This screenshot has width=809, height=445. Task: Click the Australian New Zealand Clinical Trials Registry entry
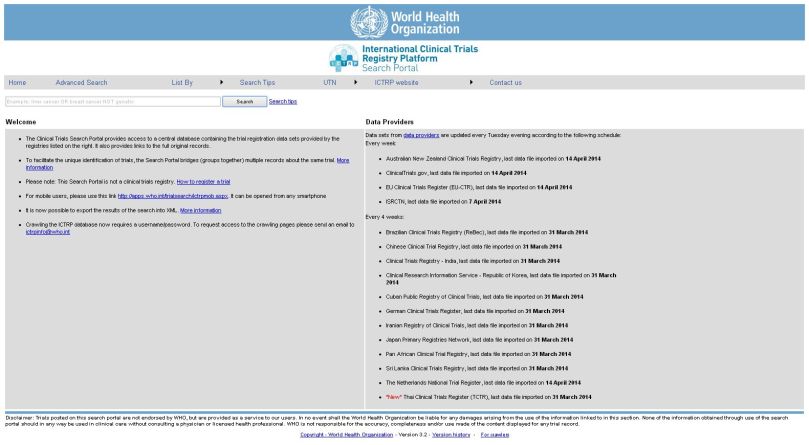tap(493, 159)
